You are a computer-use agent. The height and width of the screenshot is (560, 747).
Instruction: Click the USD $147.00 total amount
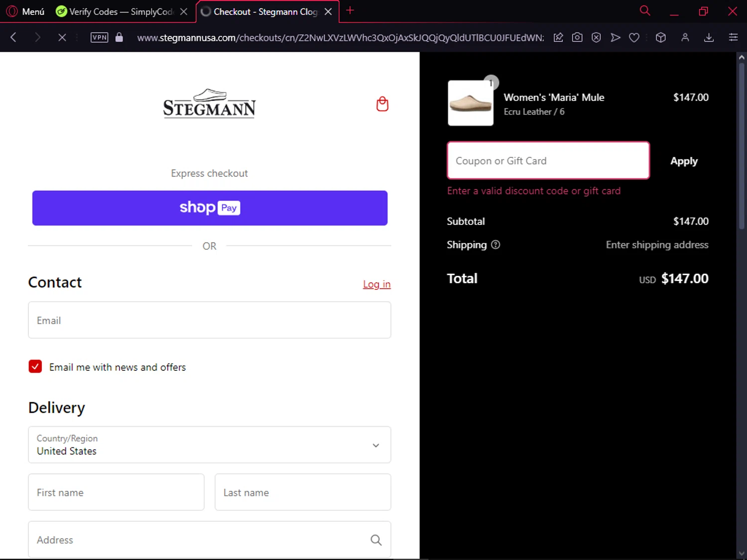click(673, 278)
